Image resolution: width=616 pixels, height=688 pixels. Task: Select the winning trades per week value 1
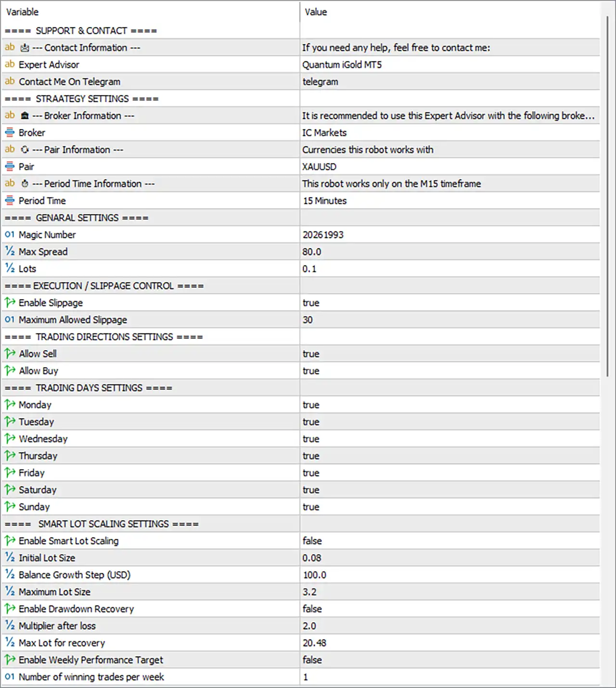point(306,677)
